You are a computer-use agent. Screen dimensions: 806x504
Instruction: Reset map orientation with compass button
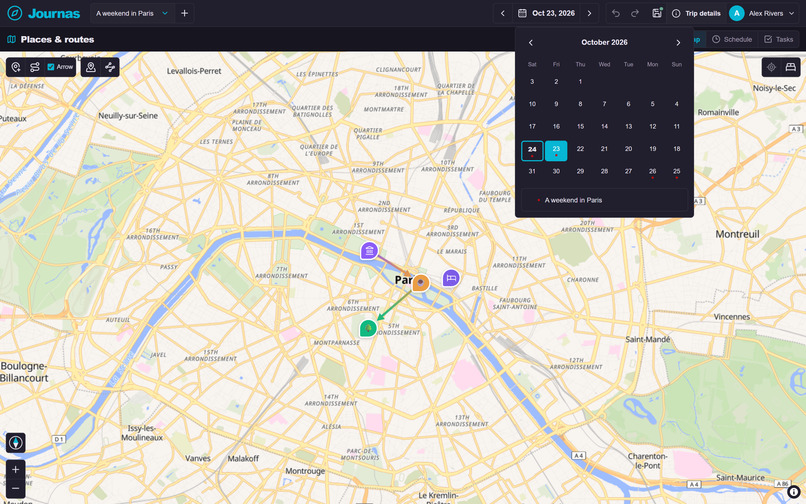click(x=15, y=443)
